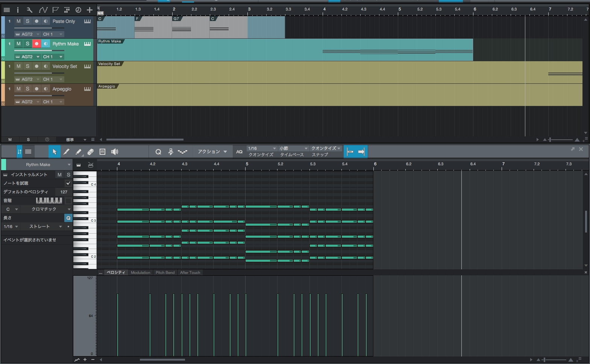Open the 標準 track height selector
590x364 pixels.
point(75,140)
